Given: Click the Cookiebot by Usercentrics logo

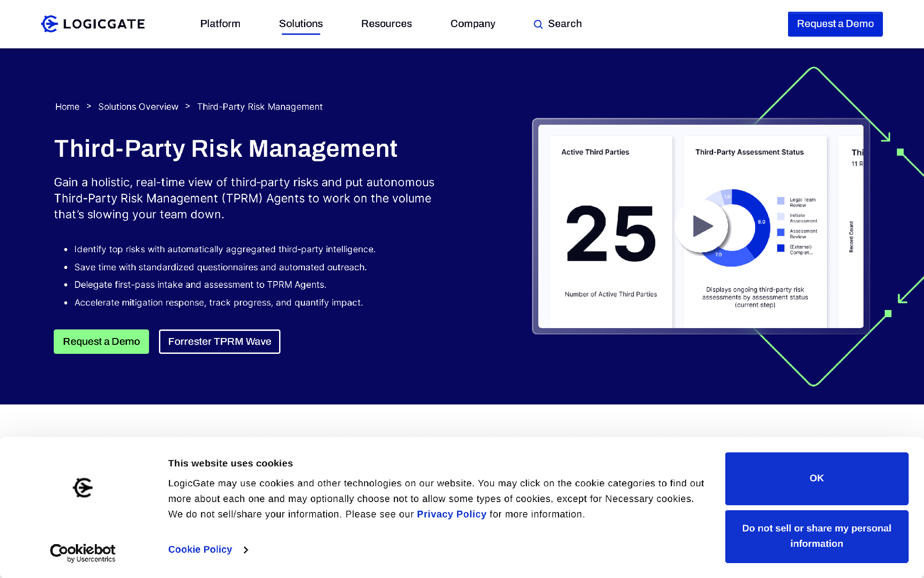Looking at the screenshot, I should (x=83, y=553).
